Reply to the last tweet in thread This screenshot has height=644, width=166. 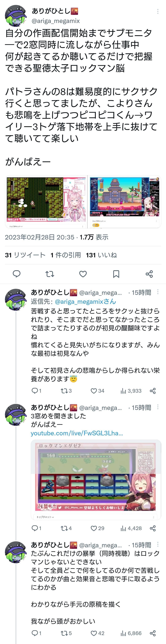point(35,633)
